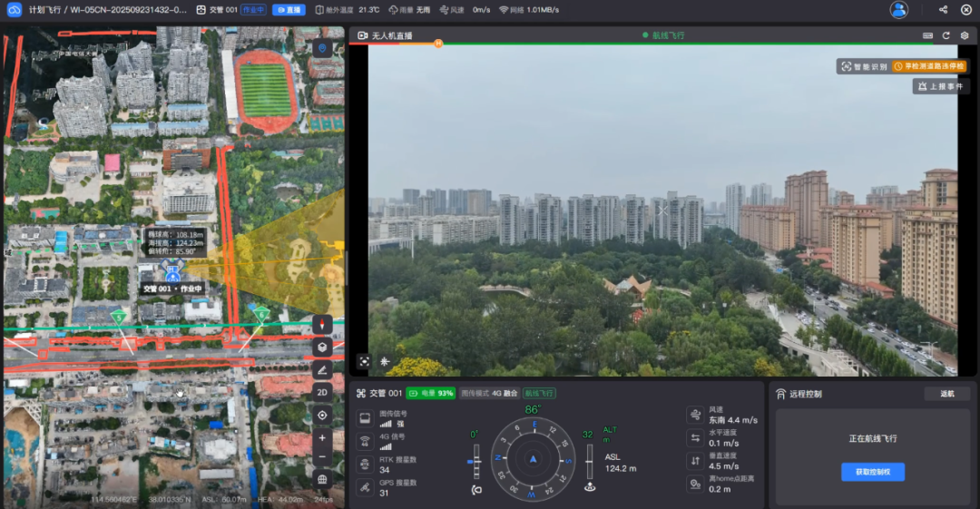This screenshot has height=509, width=980.
Task: Zoom in the map with plus button
Action: (x=322, y=436)
